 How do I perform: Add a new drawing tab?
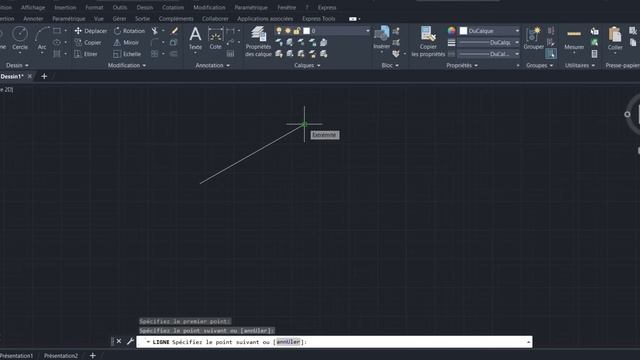[44, 76]
